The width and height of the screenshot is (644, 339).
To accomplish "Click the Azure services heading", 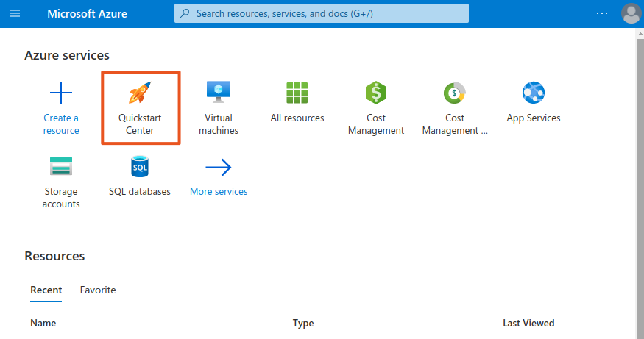I will [67, 55].
